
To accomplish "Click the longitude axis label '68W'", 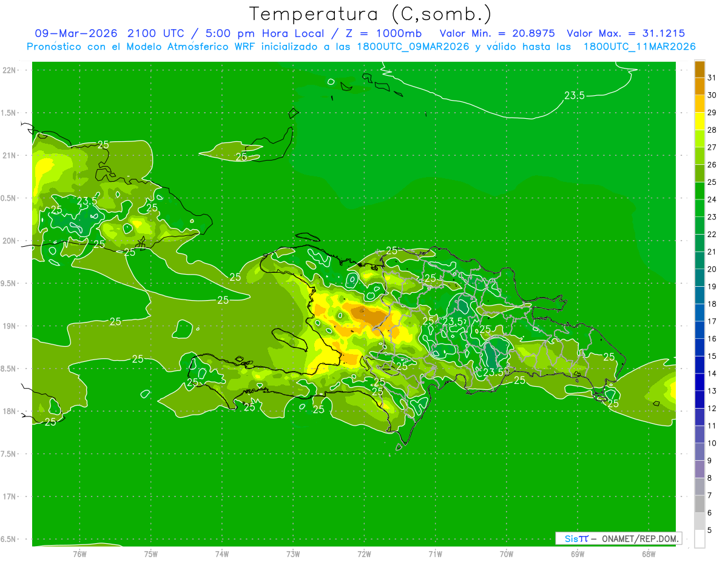I will [x=648, y=554].
